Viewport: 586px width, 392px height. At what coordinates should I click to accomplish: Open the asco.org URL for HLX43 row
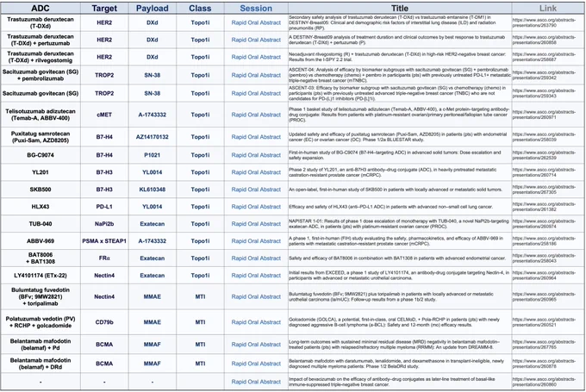[x=544, y=207]
